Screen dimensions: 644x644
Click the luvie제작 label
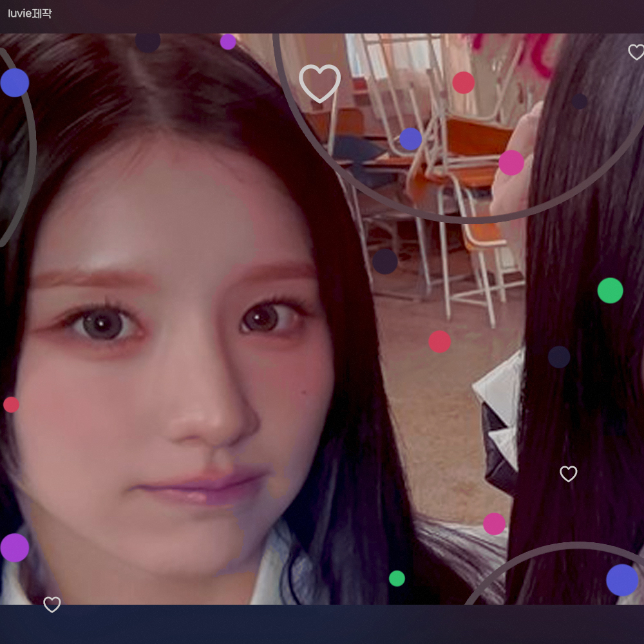click(30, 13)
